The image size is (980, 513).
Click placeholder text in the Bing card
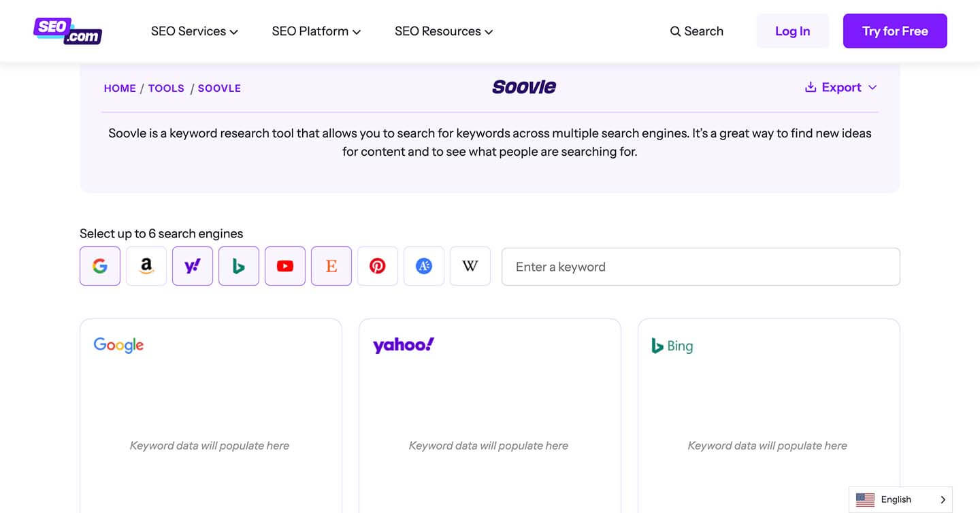click(x=768, y=446)
